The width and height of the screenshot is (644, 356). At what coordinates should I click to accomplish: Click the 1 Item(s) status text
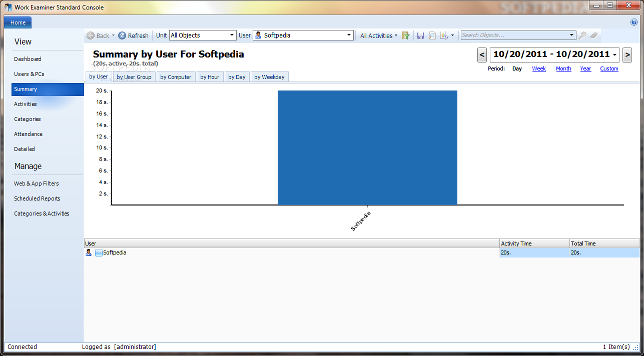(x=616, y=346)
